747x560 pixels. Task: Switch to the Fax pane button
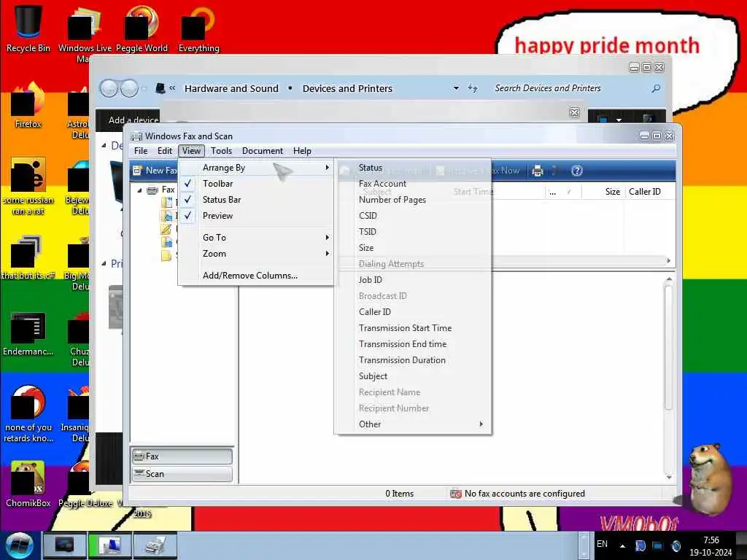(182, 456)
